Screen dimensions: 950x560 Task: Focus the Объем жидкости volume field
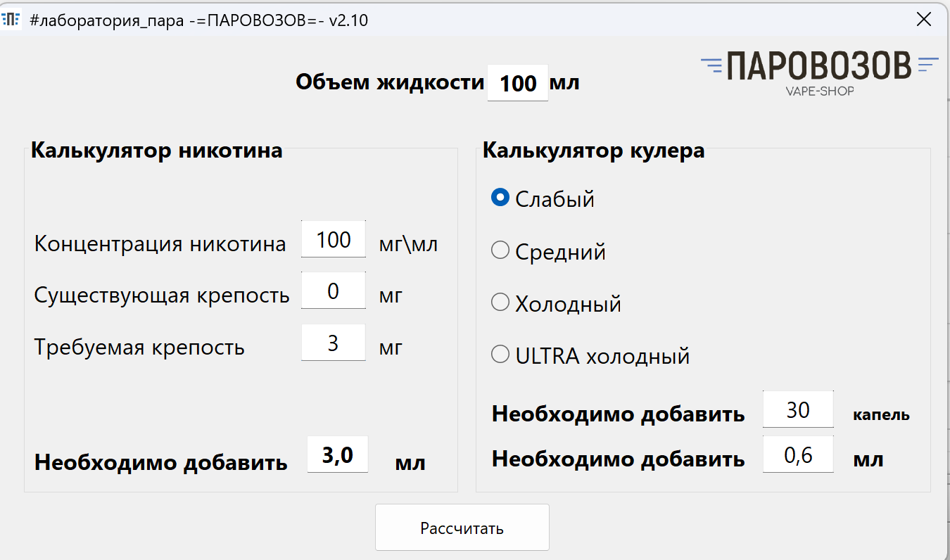pyautogui.click(x=518, y=83)
